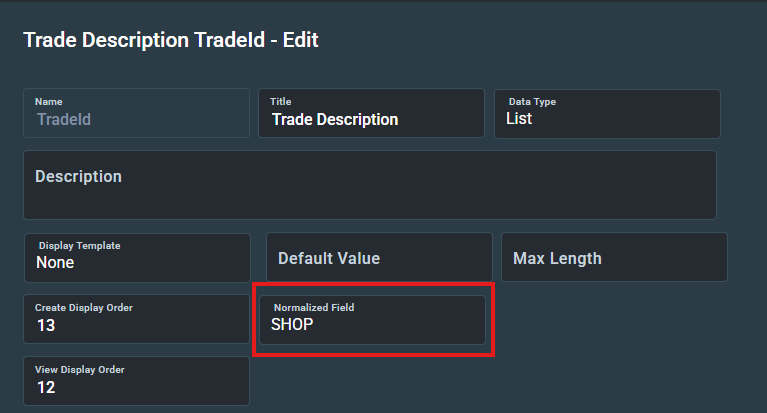The height and width of the screenshot is (413, 767).
Task: Click the disabled Name field containing TradeId
Action: coord(136,113)
